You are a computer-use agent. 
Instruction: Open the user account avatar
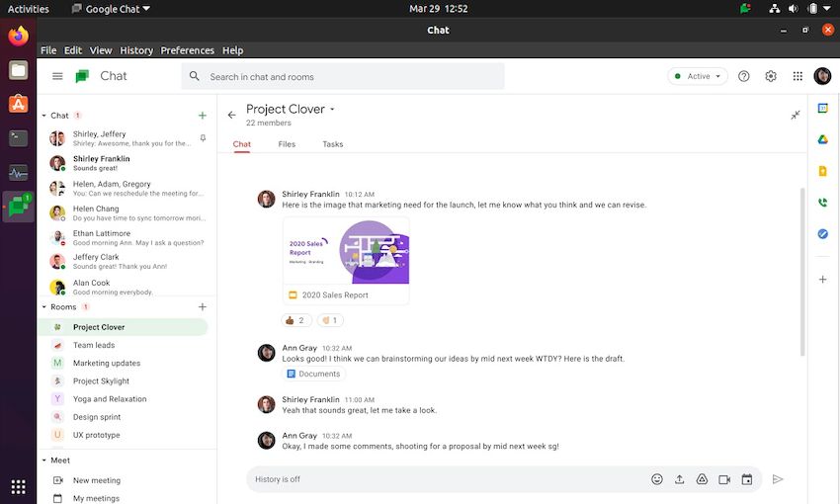pos(822,76)
